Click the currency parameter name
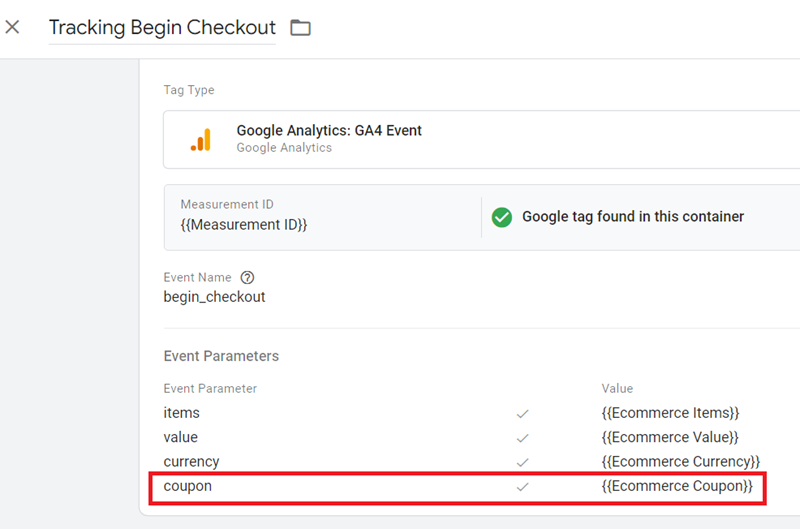This screenshot has height=529, width=800. pyautogui.click(x=191, y=462)
